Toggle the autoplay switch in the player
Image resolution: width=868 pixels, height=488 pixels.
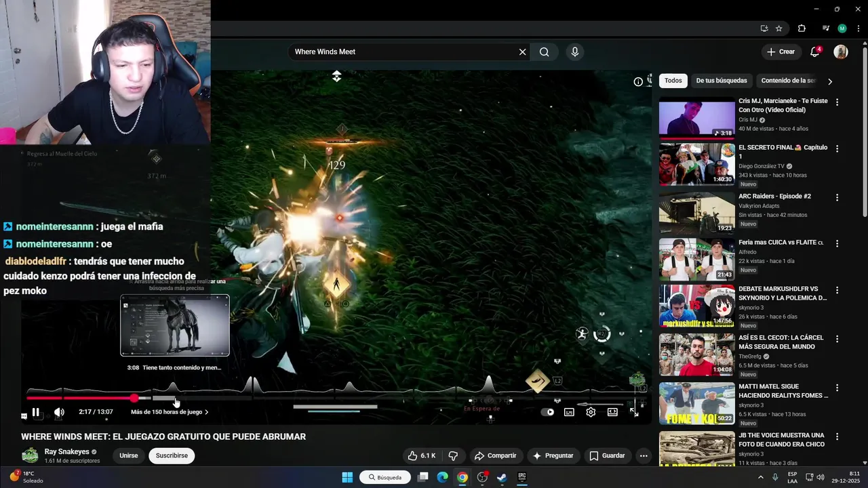[548, 412]
